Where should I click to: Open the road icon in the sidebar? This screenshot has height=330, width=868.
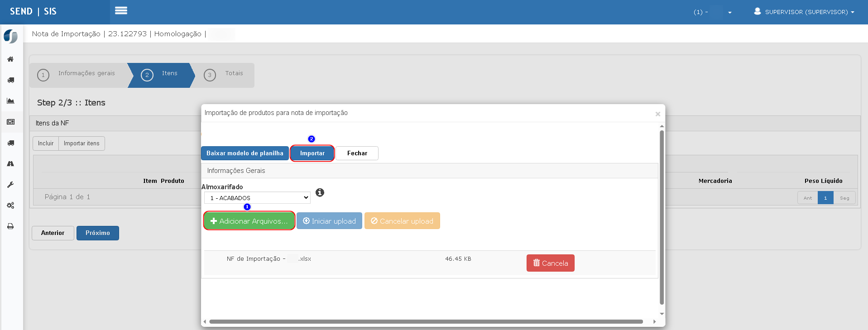10,164
